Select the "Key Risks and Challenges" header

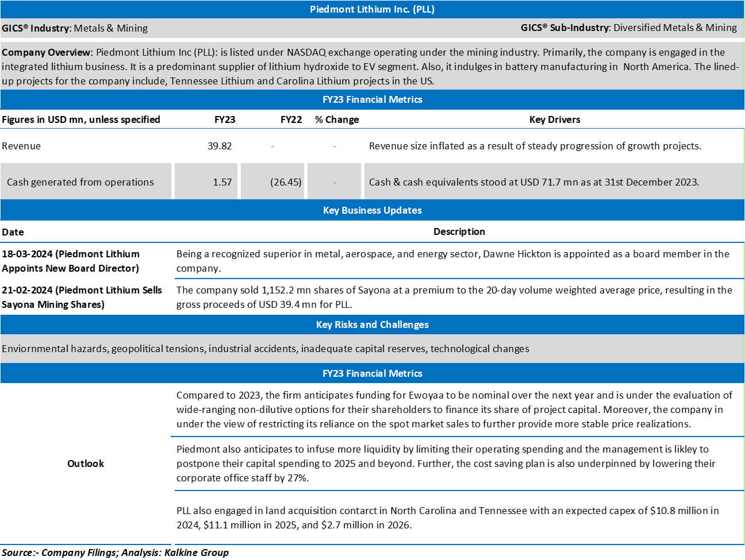(x=372, y=325)
